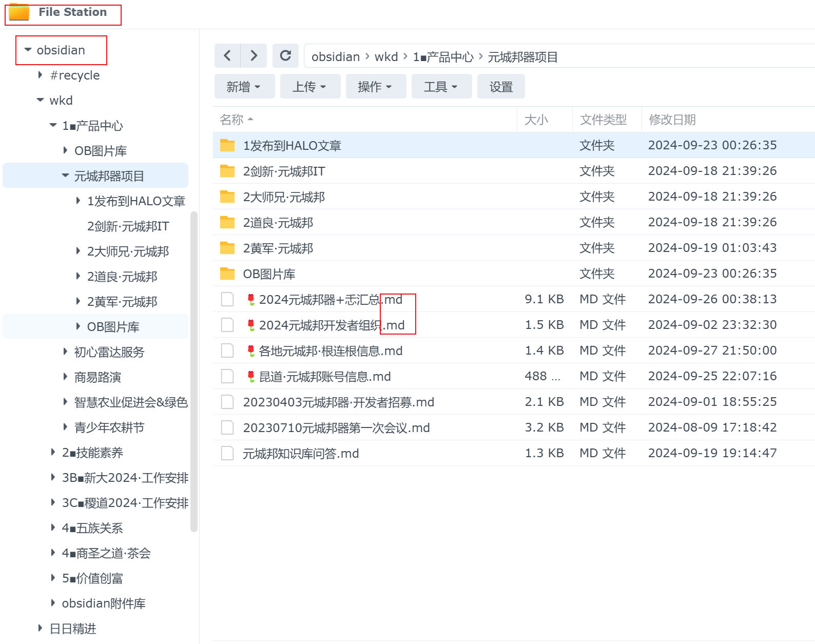Expand 初心雷达服务 in the tree
The width and height of the screenshot is (815, 644).
[65, 352]
